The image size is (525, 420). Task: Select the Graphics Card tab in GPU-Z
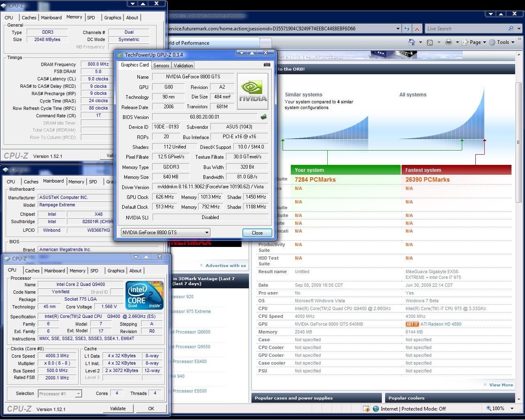click(x=135, y=65)
